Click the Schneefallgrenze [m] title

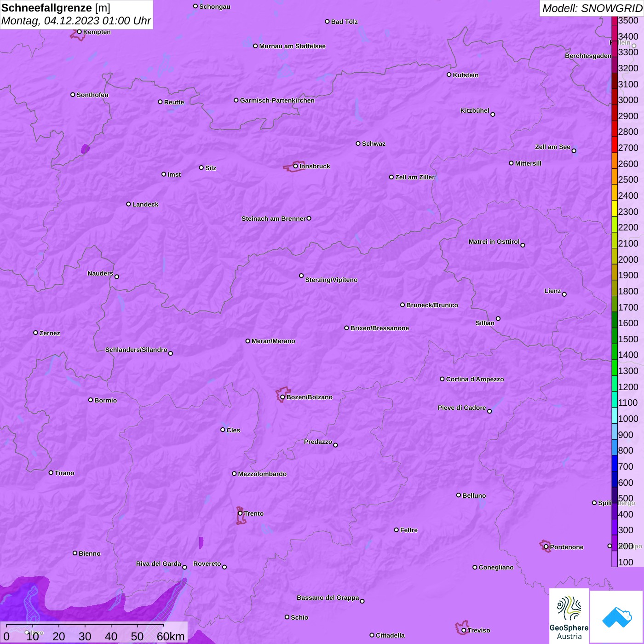point(56,8)
